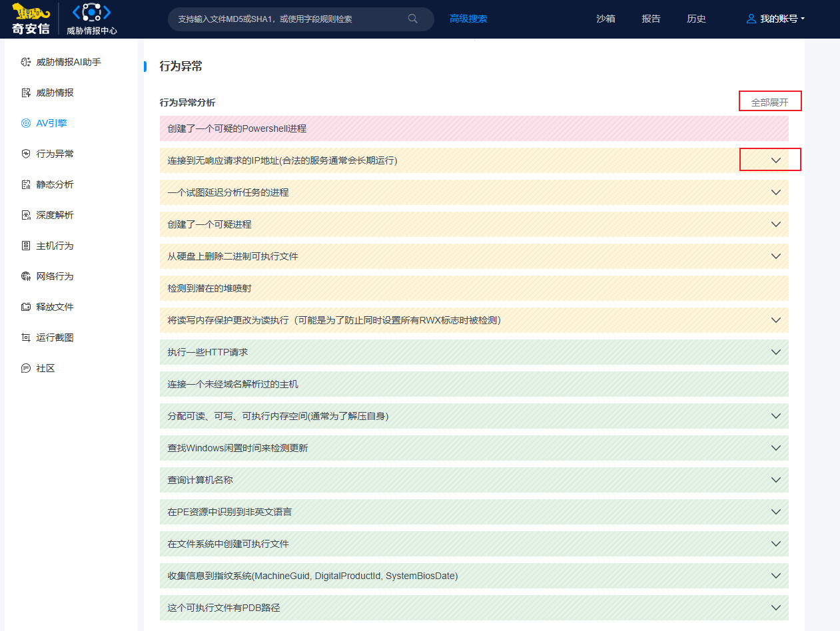This screenshot has height=631, width=840.
Task: Click the 静态分析 sidebar icon
Action: tap(26, 184)
